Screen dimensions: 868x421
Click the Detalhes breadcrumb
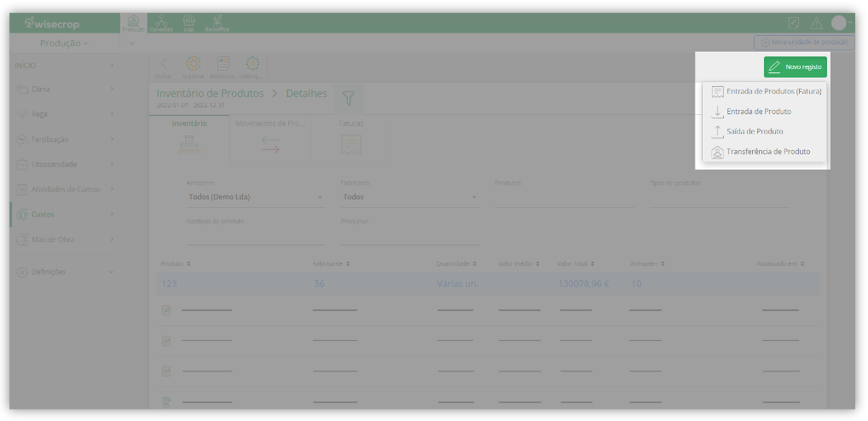click(x=306, y=94)
